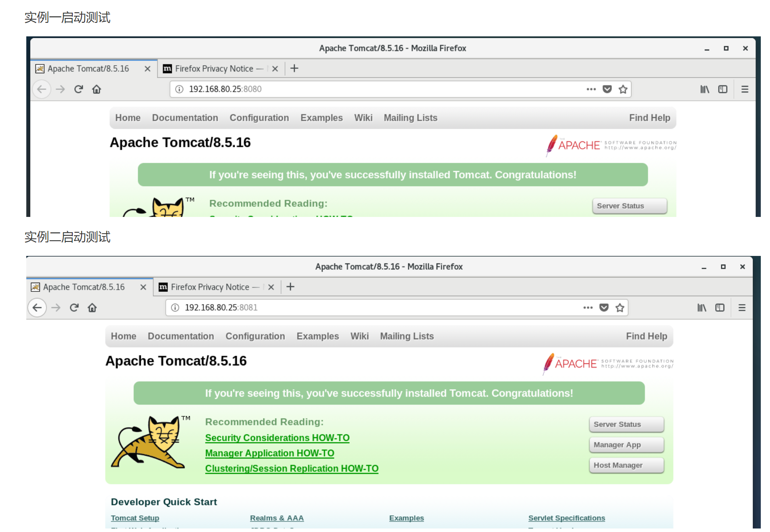Click Server Status button on 8081 page
This screenshot has height=532, width=770.
pos(626,424)
